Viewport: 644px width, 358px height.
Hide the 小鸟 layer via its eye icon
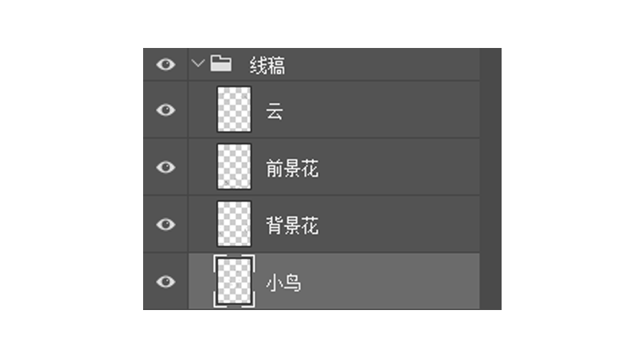pos(165,282)
